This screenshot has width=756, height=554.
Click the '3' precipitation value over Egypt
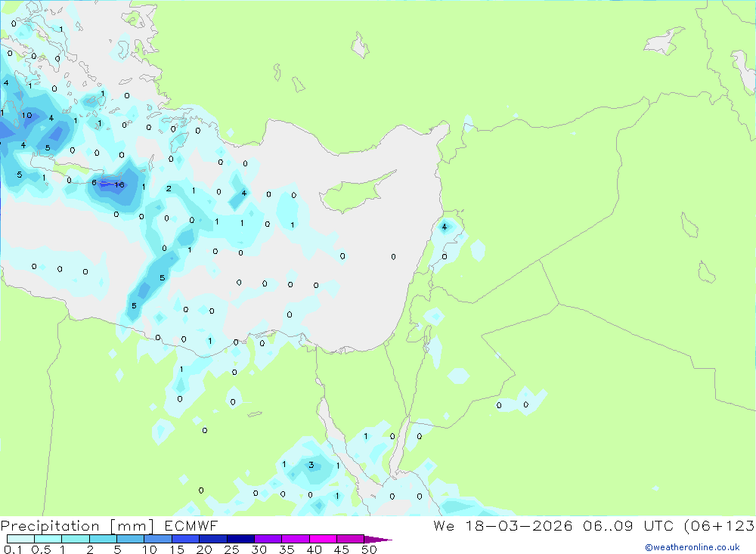311,465
